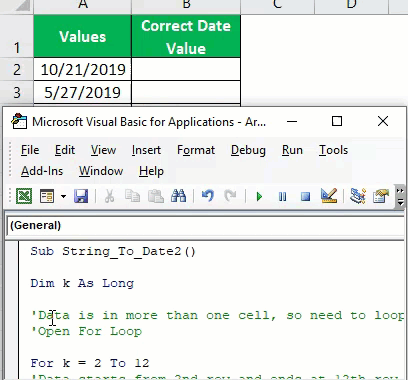The image size is (408, 380).
Task: Select Excel row 1 header
Action: (17, 36)
